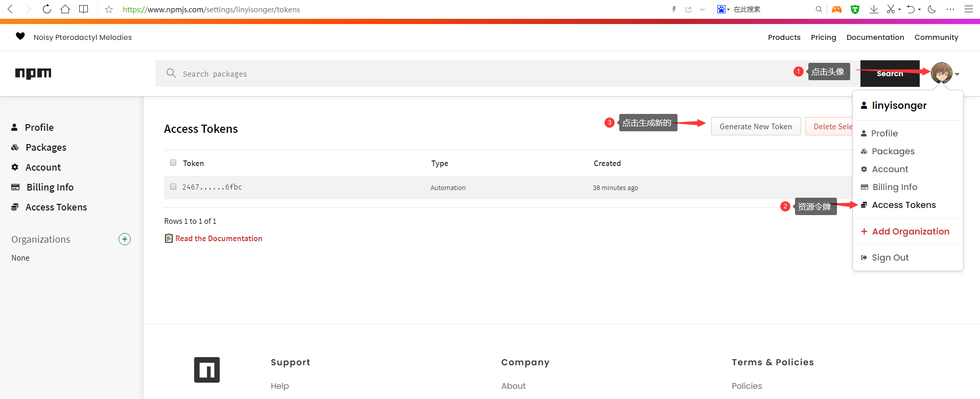Expand the address bar dropdown chevron

click(703, 9)
